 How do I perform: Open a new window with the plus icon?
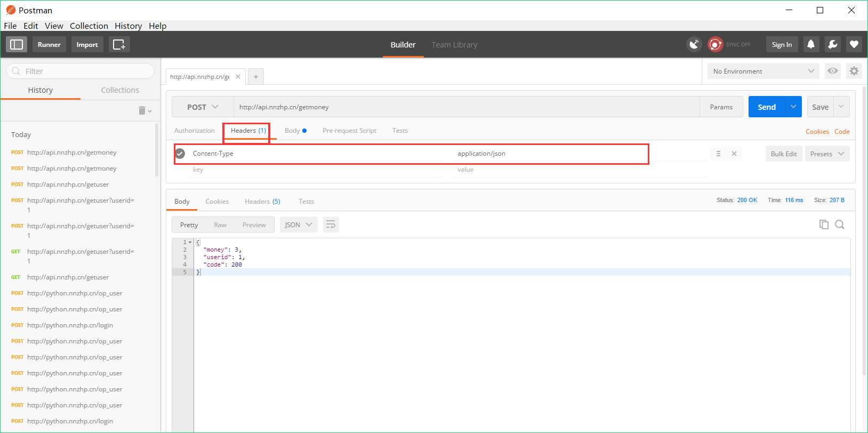(119, 44)
